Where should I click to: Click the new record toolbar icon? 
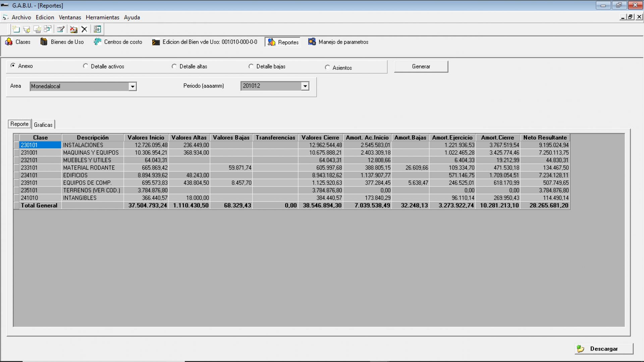(16, 29)
